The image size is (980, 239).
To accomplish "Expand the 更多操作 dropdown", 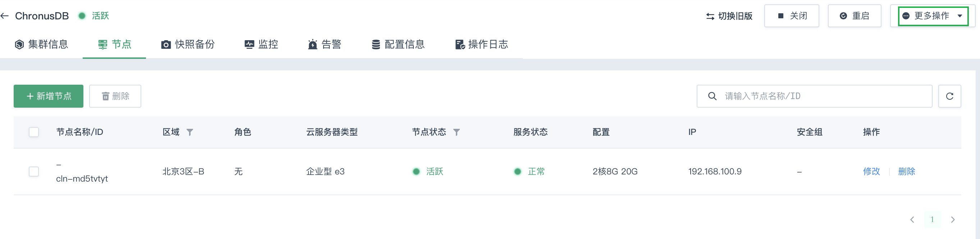I will [933, 16].
